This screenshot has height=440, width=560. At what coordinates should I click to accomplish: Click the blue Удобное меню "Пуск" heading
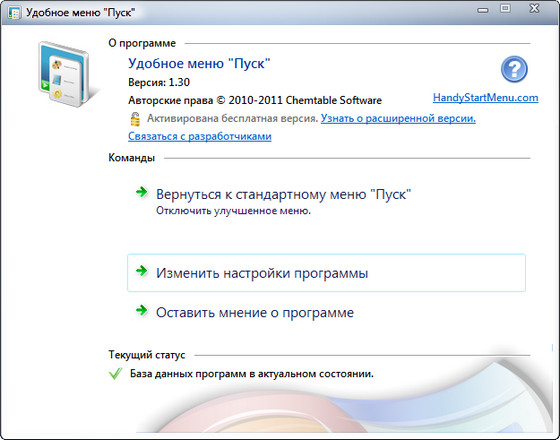[199, 64]
